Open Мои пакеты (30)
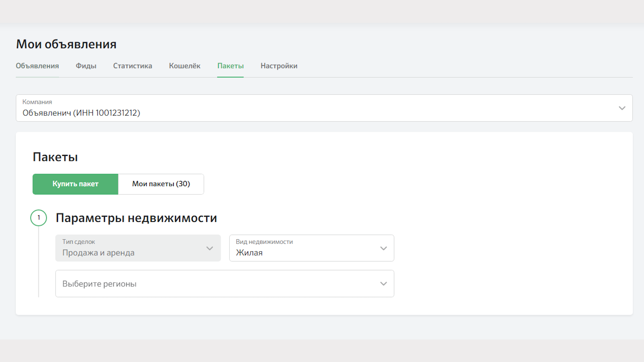The height and width of the screenshot is (362, 644). [161, 184]
